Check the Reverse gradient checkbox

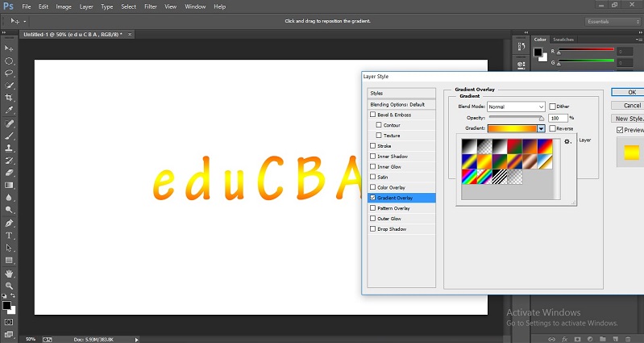552,129
